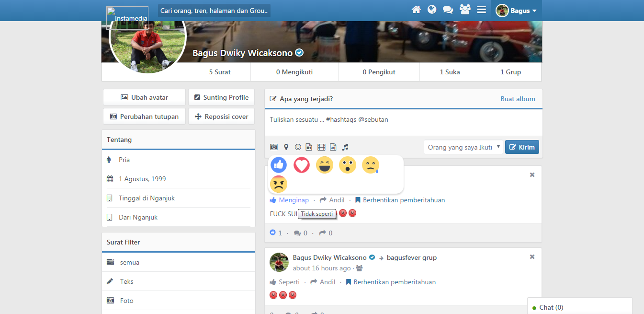Viewport: 644px width, 314px height.
Task: Expand the Orang yang saya Ikuti privacy dropdown
Action: point(463,147)
